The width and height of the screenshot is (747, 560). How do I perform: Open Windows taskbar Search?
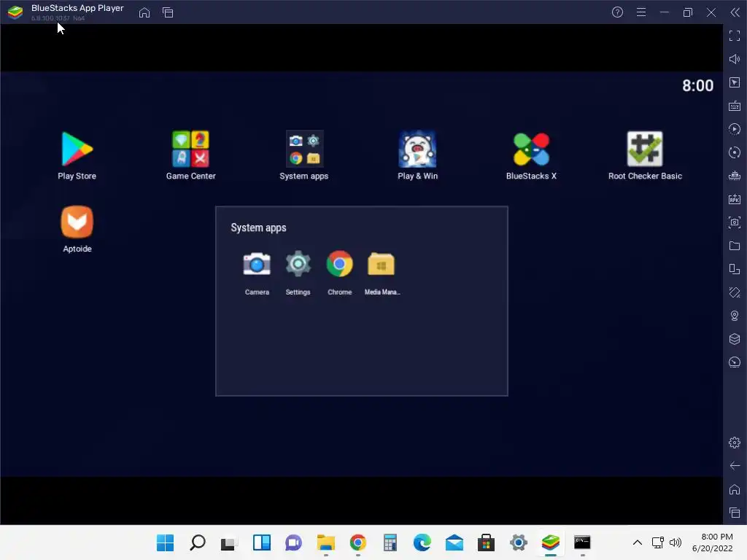[197, 542]
